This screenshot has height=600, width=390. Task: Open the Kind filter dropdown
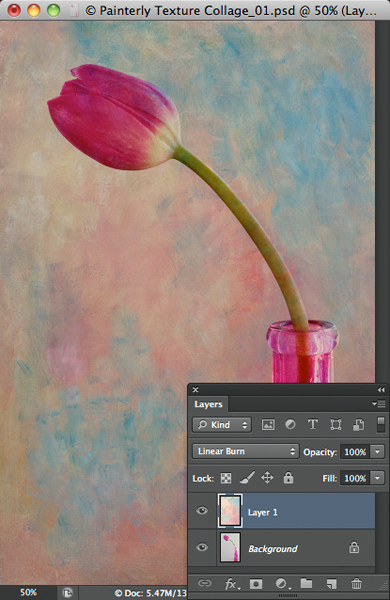click(222, 425)
